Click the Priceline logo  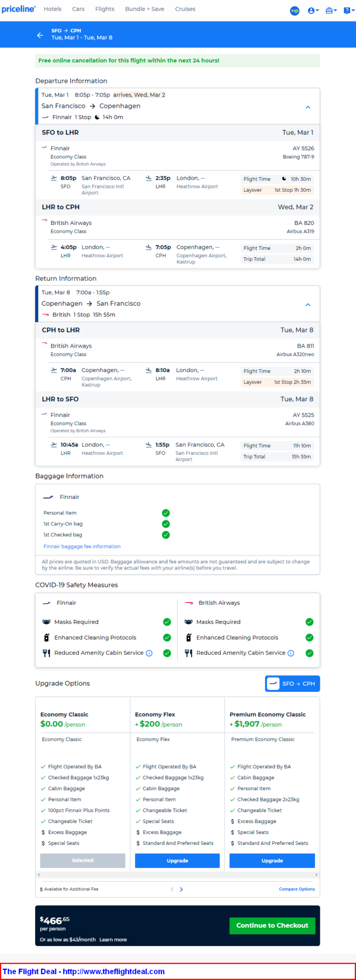[x=19, y=9]
